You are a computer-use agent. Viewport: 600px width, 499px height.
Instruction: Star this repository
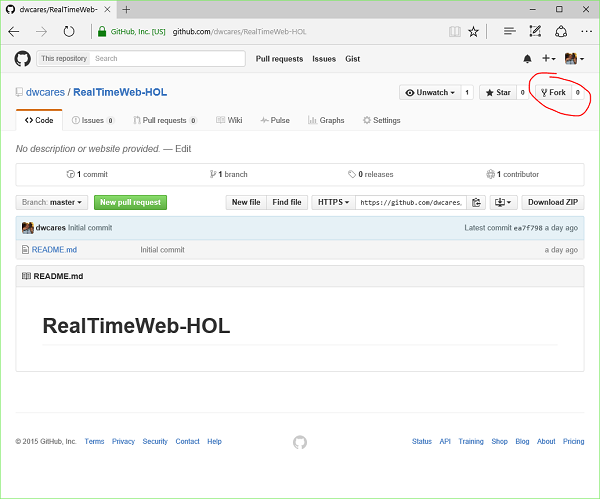[498, 93]
